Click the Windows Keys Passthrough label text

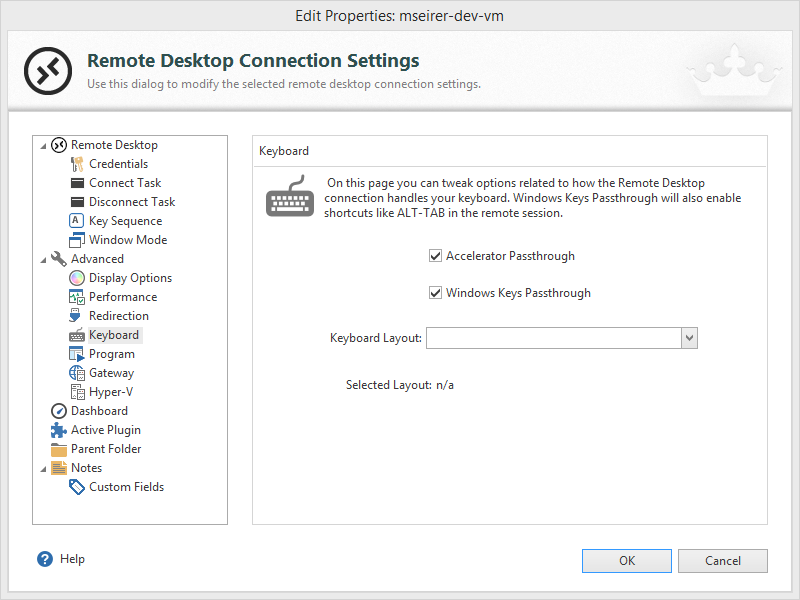[x=518, y=293]
